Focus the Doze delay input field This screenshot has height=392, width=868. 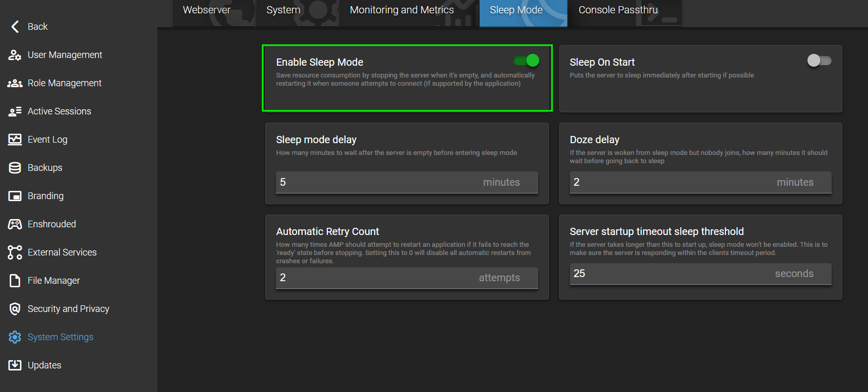pyautogui.click(x=672, y=182)
